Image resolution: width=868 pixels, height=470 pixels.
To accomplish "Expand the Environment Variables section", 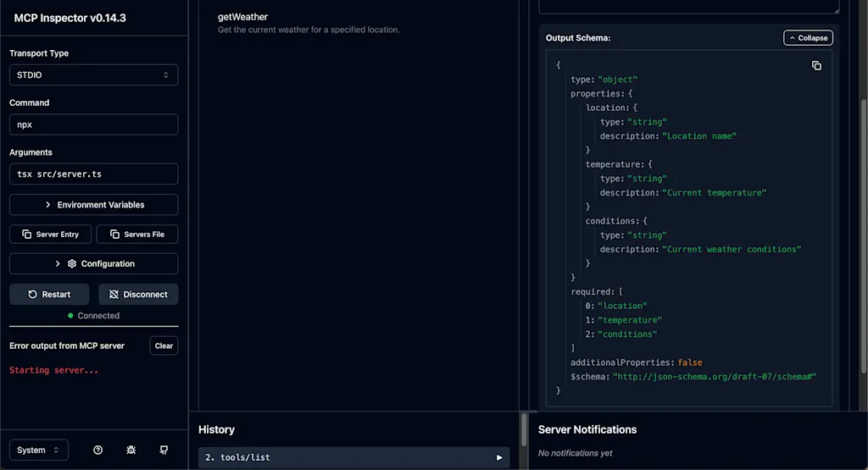I will pos(93,205).
